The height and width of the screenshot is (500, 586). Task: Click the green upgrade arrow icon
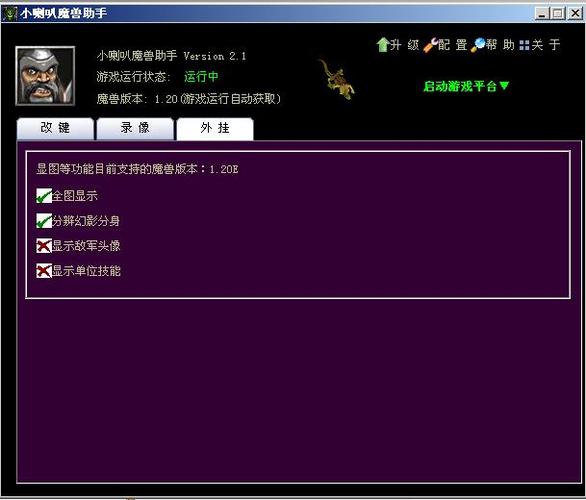[382, 45]
